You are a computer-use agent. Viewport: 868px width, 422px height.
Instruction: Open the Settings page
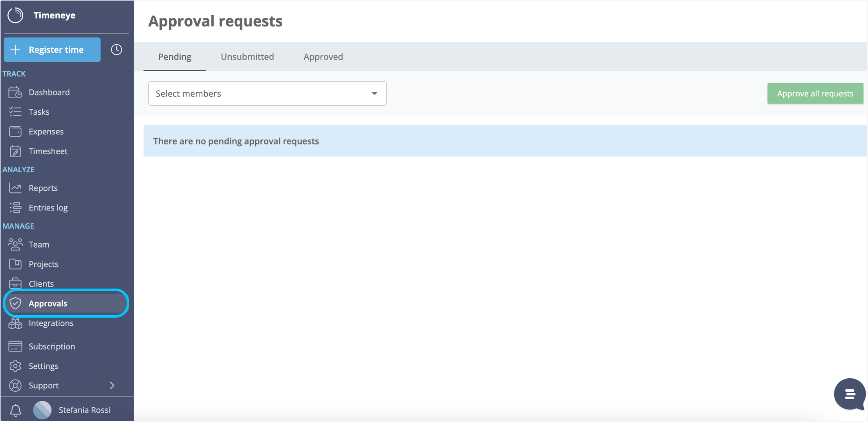43,366
